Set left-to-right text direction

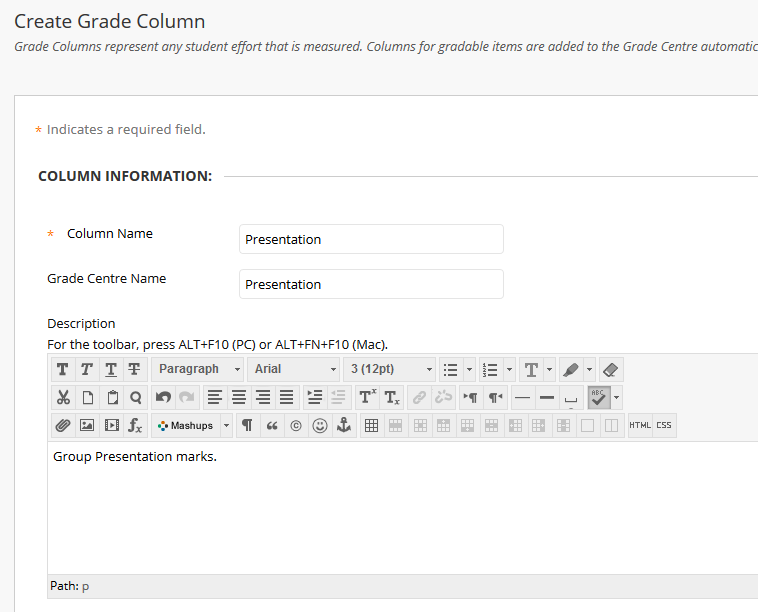click(x=471, y=398)
